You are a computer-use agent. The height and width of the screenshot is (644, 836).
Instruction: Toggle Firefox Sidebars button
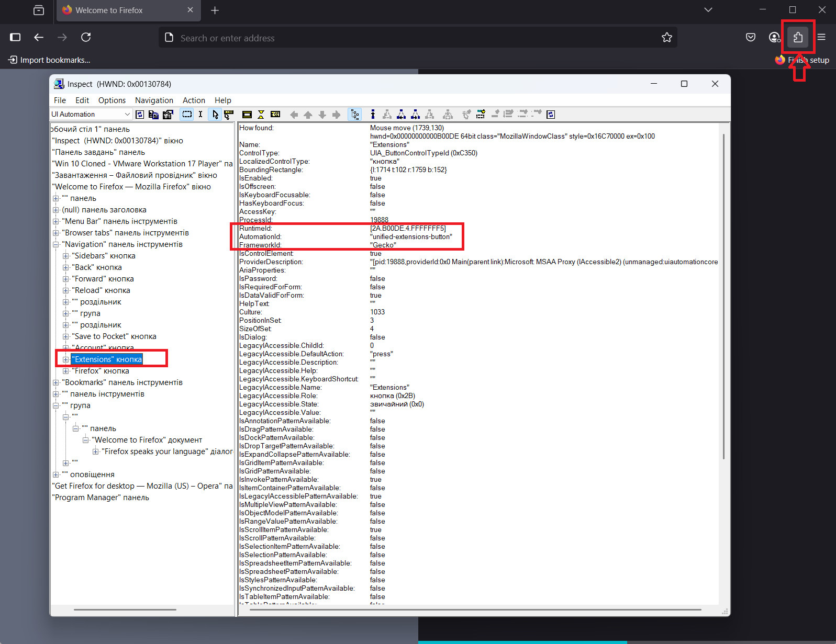pyautogui.click(x=15, y=37)
